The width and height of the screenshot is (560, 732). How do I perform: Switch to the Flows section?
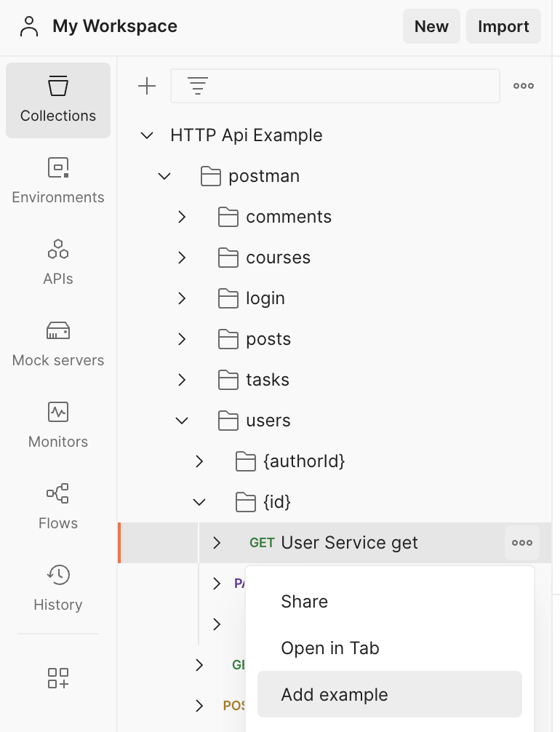58,506
